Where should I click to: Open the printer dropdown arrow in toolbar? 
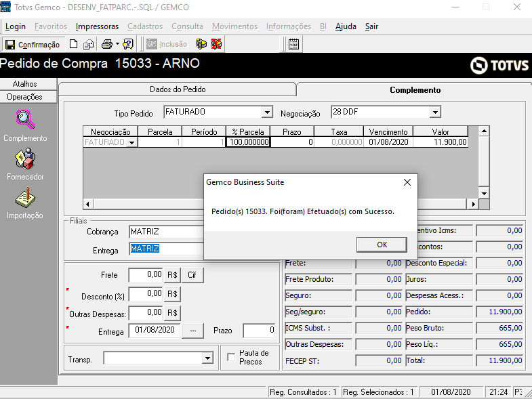pyautogui.click(x=117, y=44)
